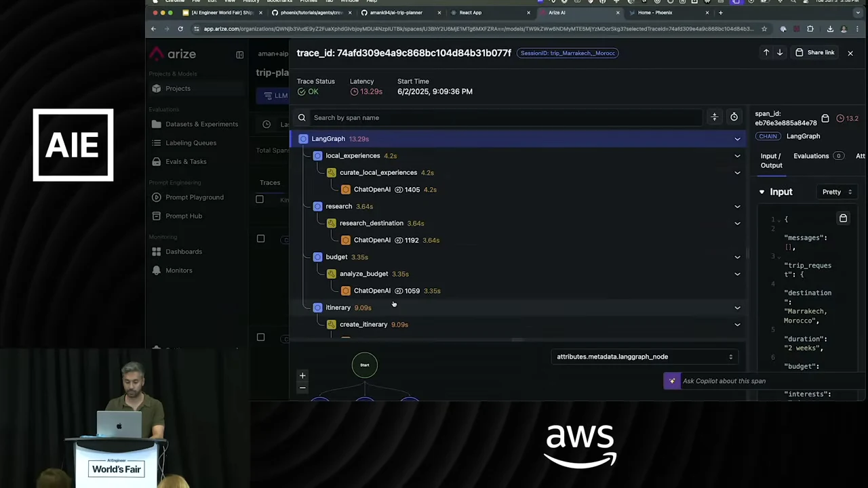This screenshot has width=868, height=488.
Task: Open Prompt Hub
Action: click(183, 216)
